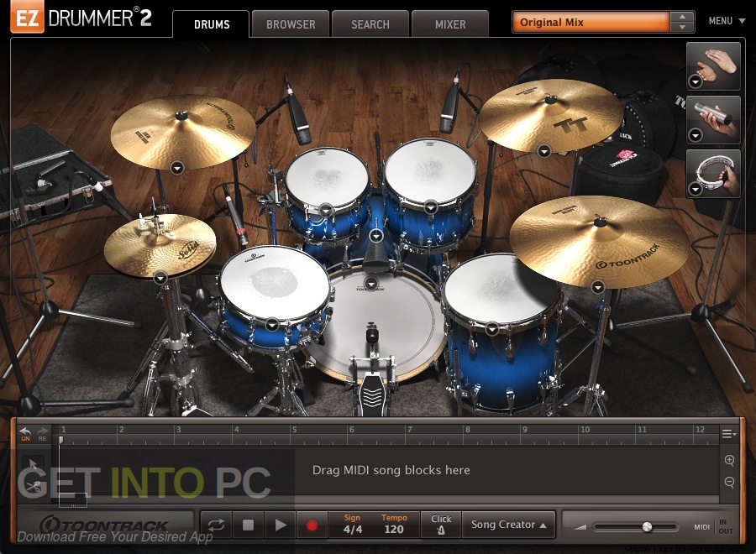Click the EZ Drummer 2 logo

(81, 18)
